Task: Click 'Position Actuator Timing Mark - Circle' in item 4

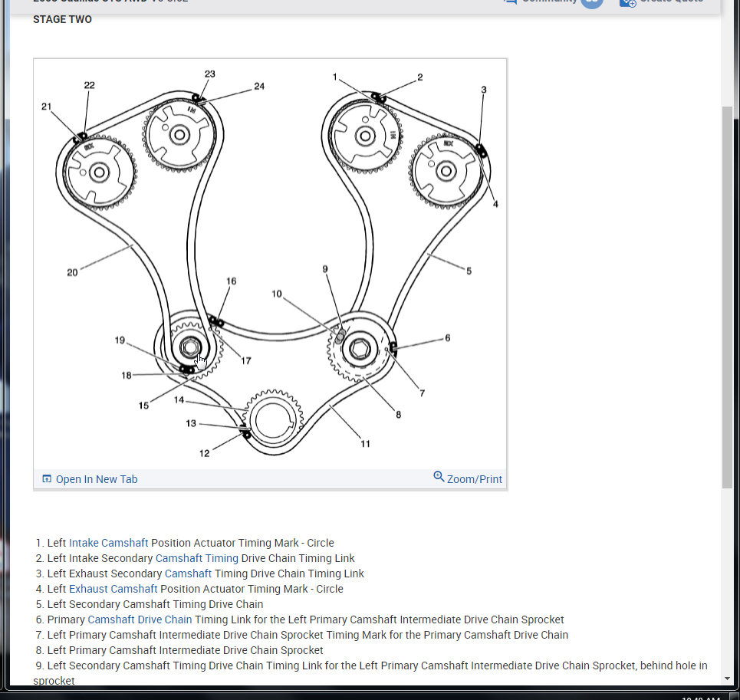Action: 252,589
